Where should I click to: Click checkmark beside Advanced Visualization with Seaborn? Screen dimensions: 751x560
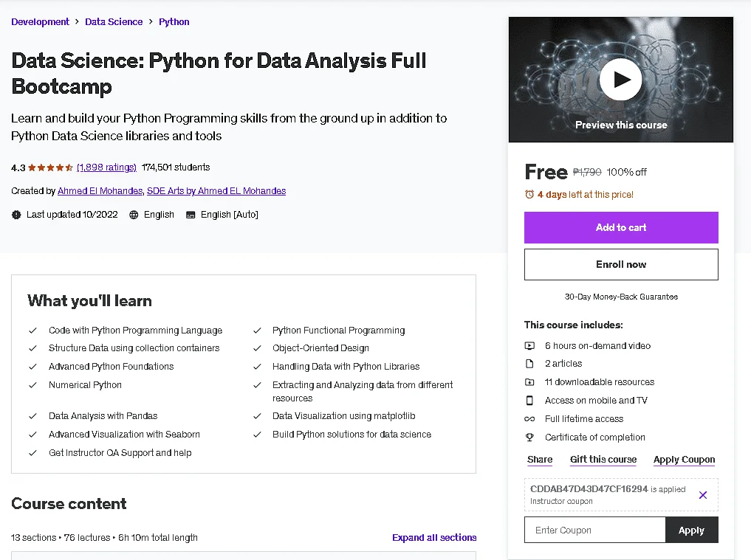pyautogui.click(x=32, y=435)
